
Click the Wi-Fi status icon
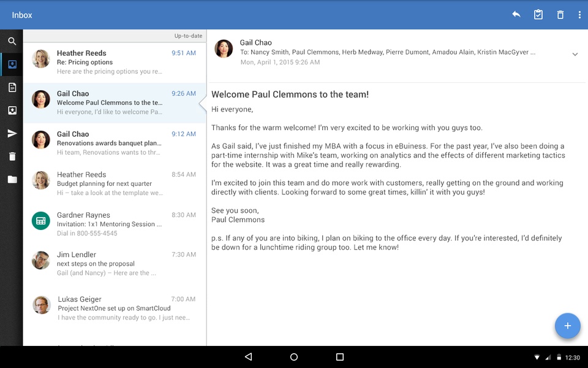coord(537,357)
